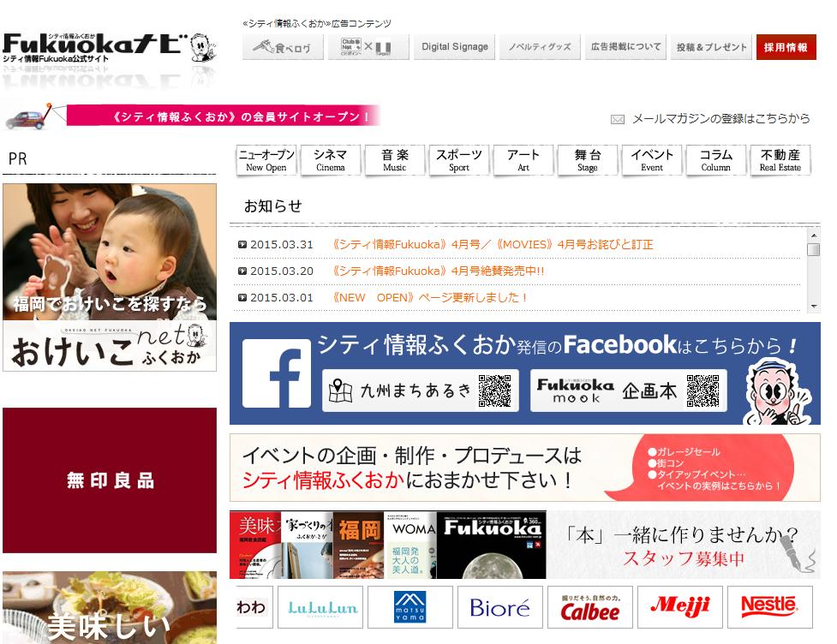Click the large Facebook f logo
The height and width of the screenshot is (644, 837).
coord(277,373)
